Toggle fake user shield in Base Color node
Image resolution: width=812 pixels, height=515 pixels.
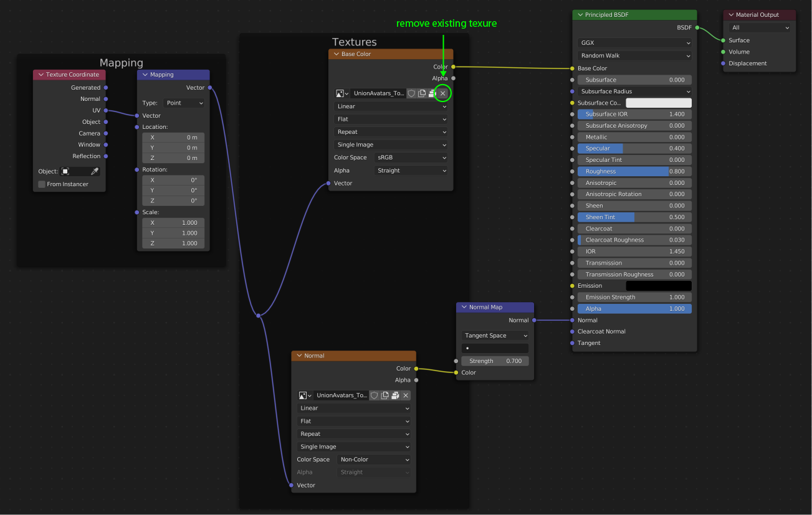[411, 93]
